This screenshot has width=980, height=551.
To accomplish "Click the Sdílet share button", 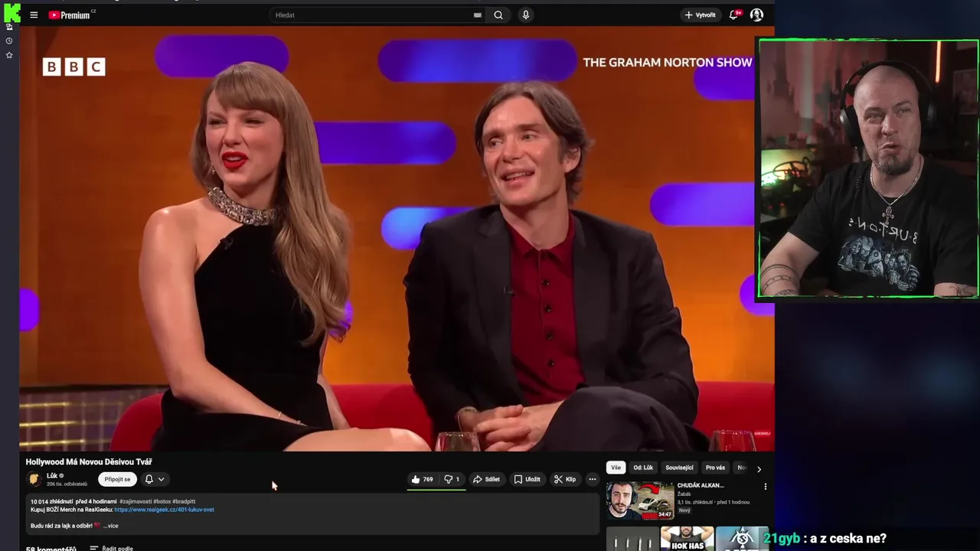I will (486, 479).
